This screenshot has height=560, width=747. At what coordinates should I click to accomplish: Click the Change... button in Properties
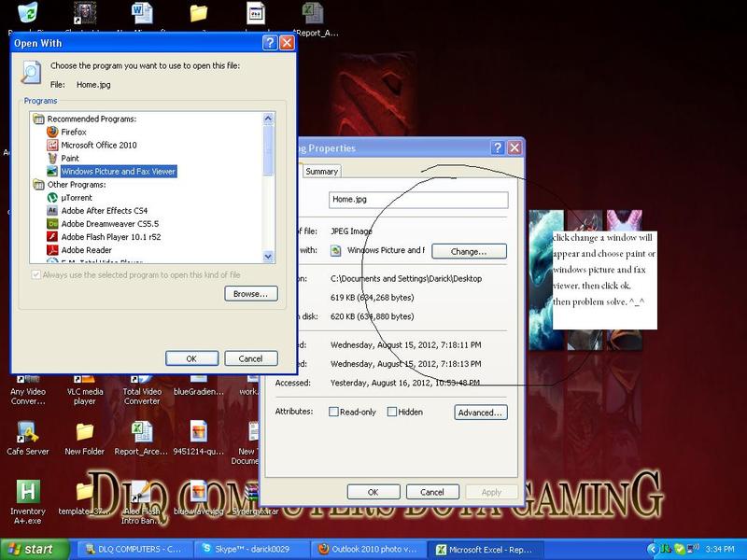click(x=469, y=251)
